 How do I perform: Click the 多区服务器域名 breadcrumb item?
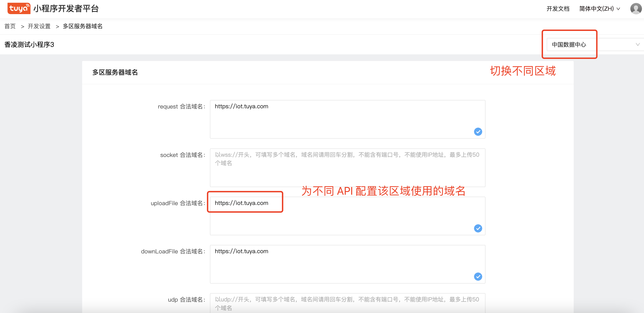(x=83, y=26)
